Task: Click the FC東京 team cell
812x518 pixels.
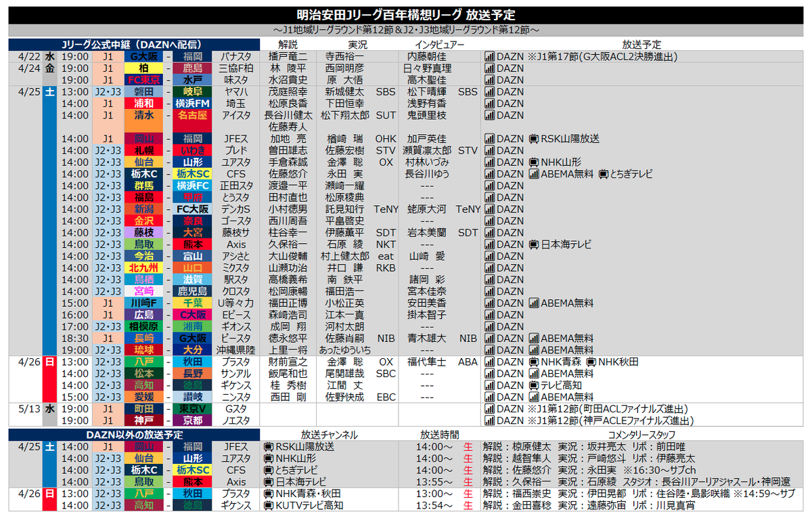Action: pyautogui.click(x=143, y=80)
